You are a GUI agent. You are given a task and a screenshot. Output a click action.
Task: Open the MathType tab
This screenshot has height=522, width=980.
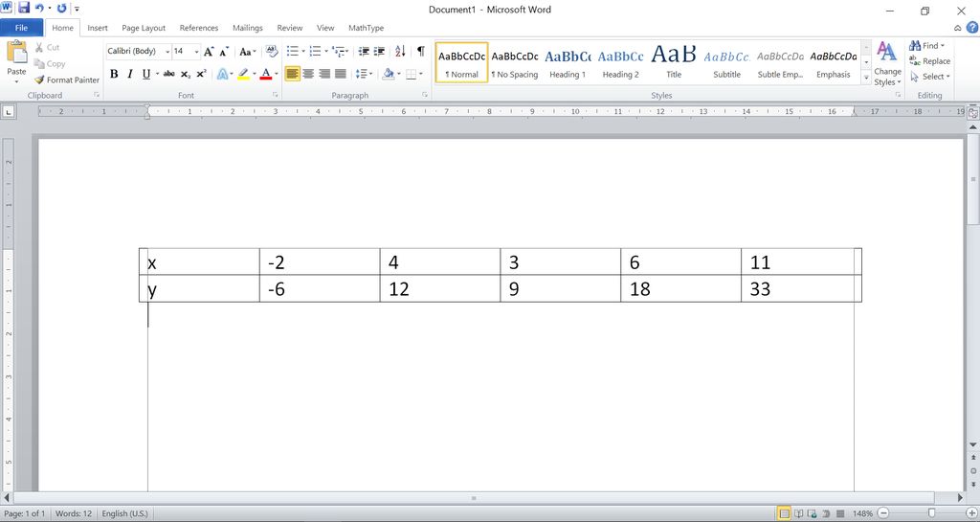[367, 28]
